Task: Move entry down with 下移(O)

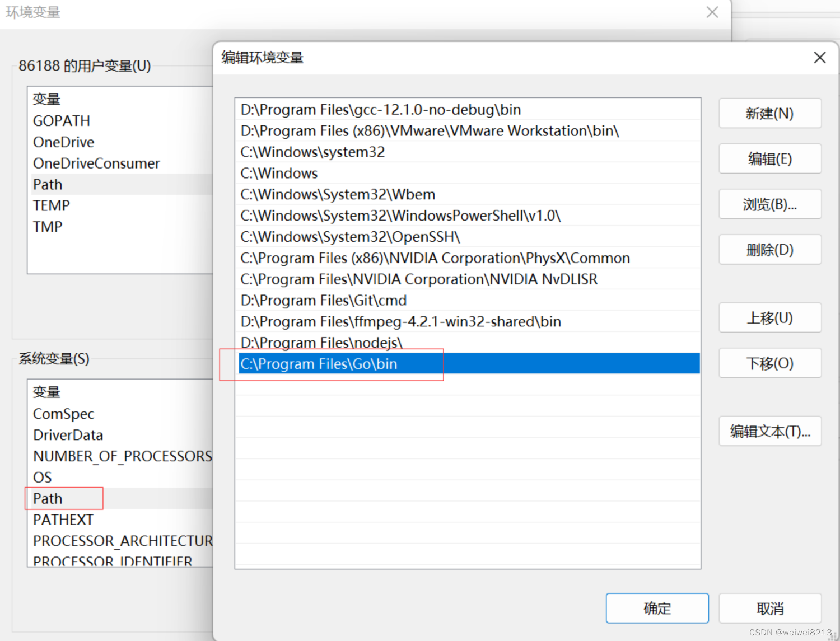Action: [x=770, y=363]
